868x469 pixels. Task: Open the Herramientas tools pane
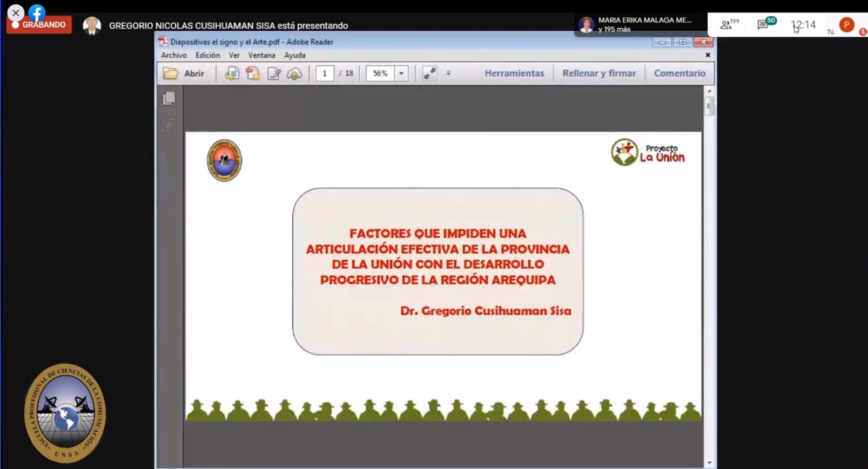(x=514, y=73)
